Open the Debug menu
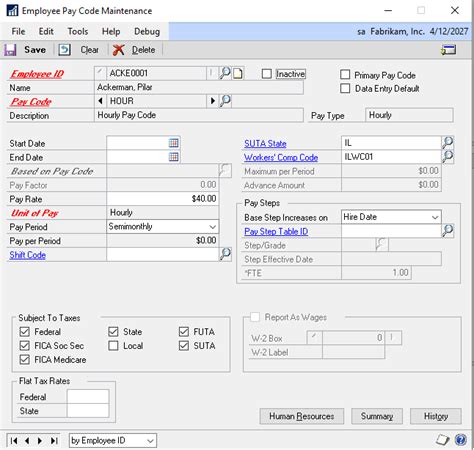 point(147,31)
